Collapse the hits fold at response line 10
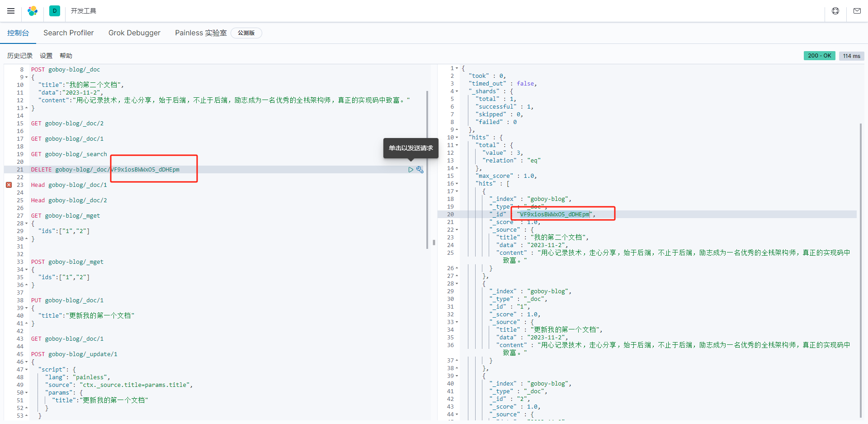The image size is (868, 424). click(x=457, y=138)
